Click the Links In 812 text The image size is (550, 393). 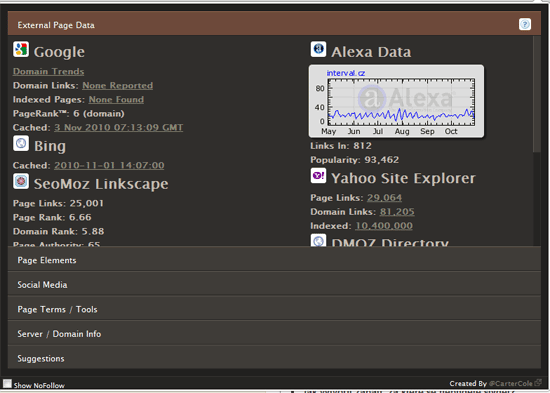tap(341, 146)
